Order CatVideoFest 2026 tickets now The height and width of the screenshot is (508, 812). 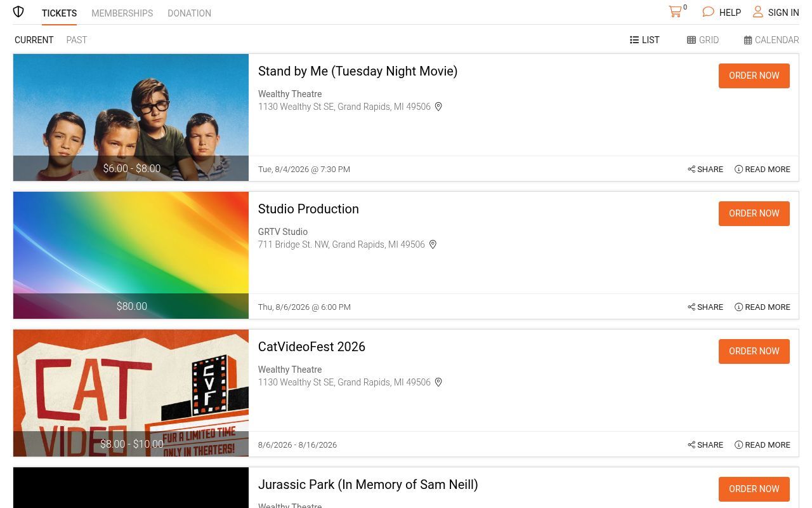(x=754, y=351)
